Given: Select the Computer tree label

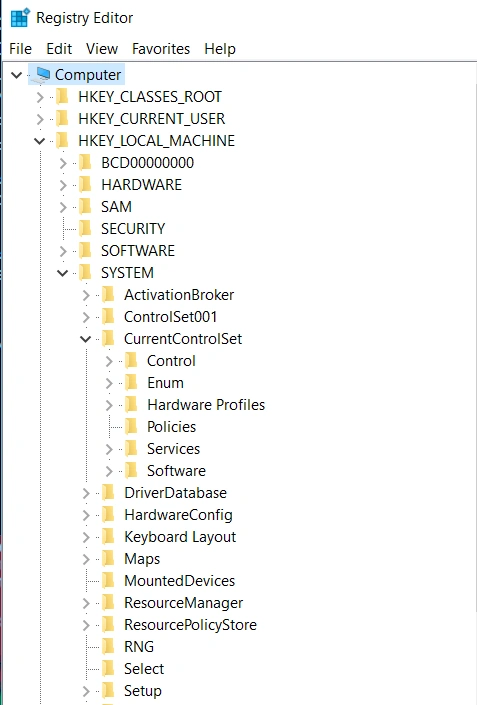Looking at the screenshot, I should [x=88, y=75].
